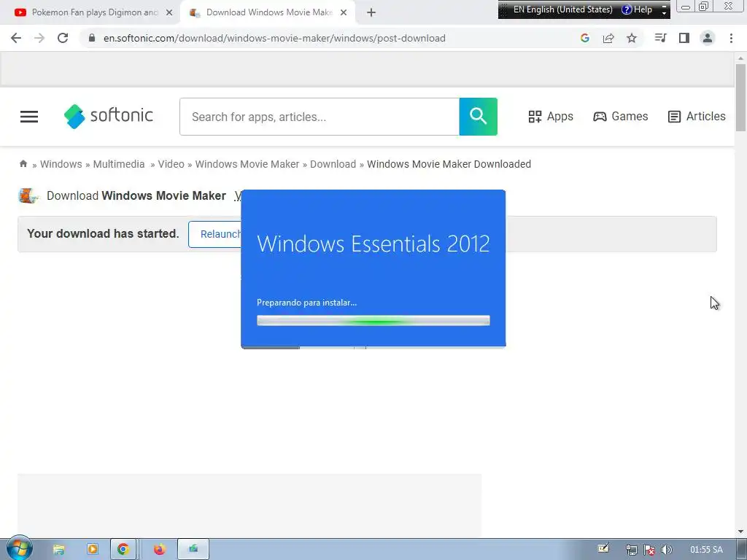Click the volume speaker tray icon
747x560 pixels.
[x=667, y=550]
